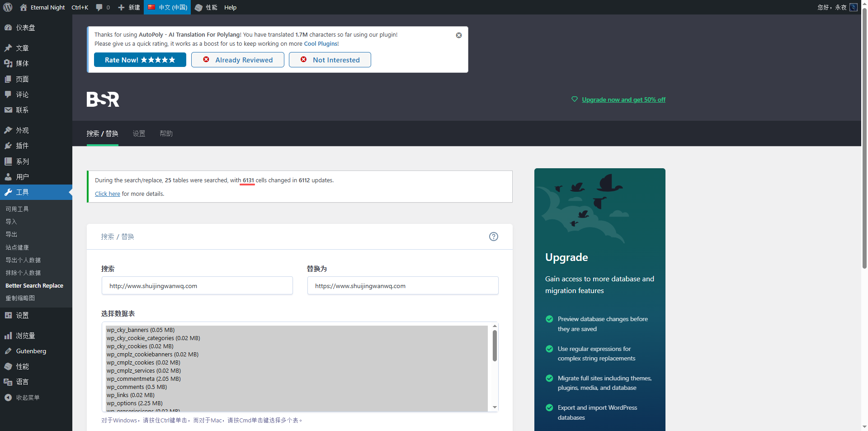Click the page vertical scrollbar thumb
This screenshot has height=431, width=868.
point(864,138)
